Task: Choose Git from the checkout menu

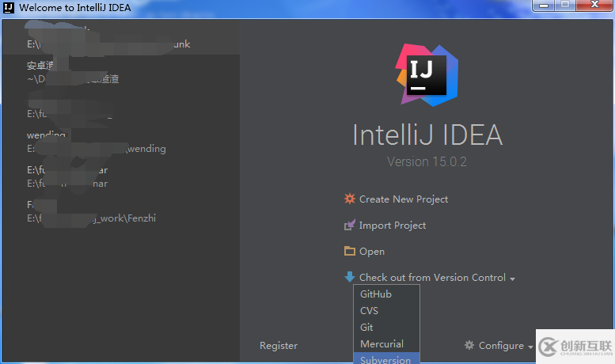Action: 387,327
